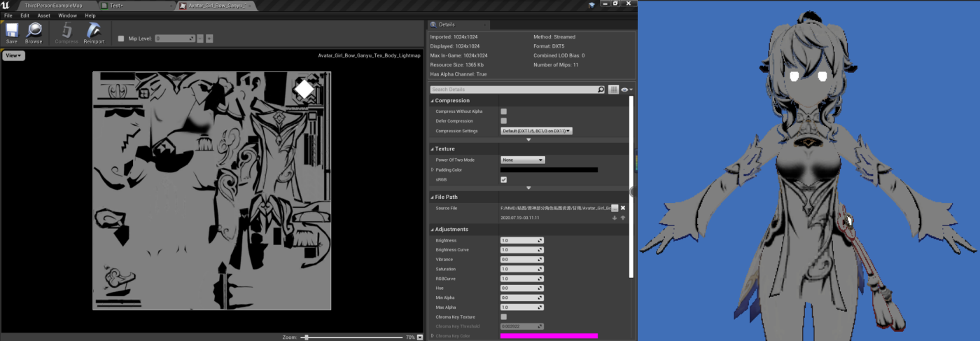Image resolution: width=980 pixels, height=341 pixels.
Task: Collapse the Adjustments section
Action: coord(432,230)
